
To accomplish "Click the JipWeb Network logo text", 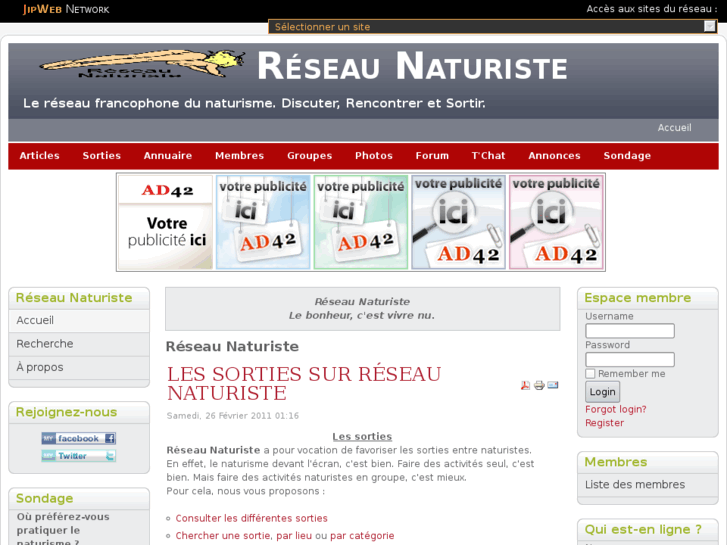I will 66,9.
